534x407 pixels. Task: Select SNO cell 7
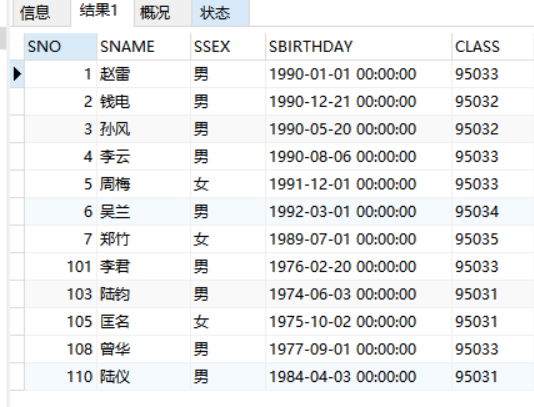pos(61,239)
